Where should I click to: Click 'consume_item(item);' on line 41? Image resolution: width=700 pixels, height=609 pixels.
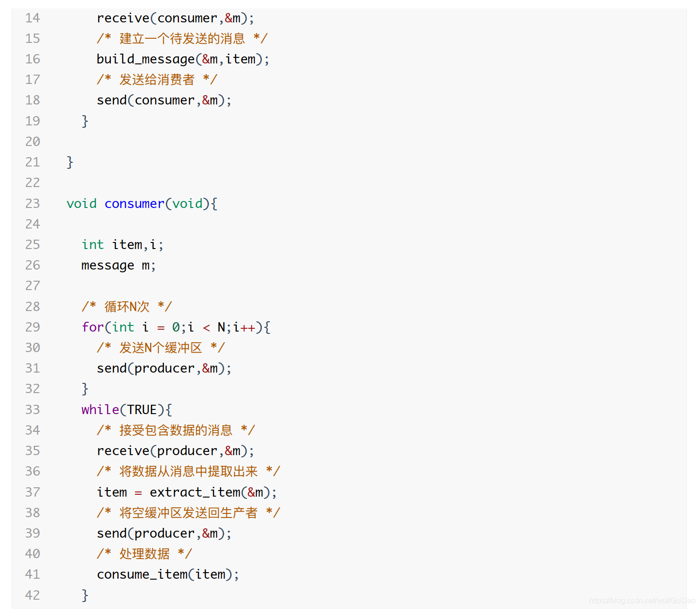tap(168, 574)
